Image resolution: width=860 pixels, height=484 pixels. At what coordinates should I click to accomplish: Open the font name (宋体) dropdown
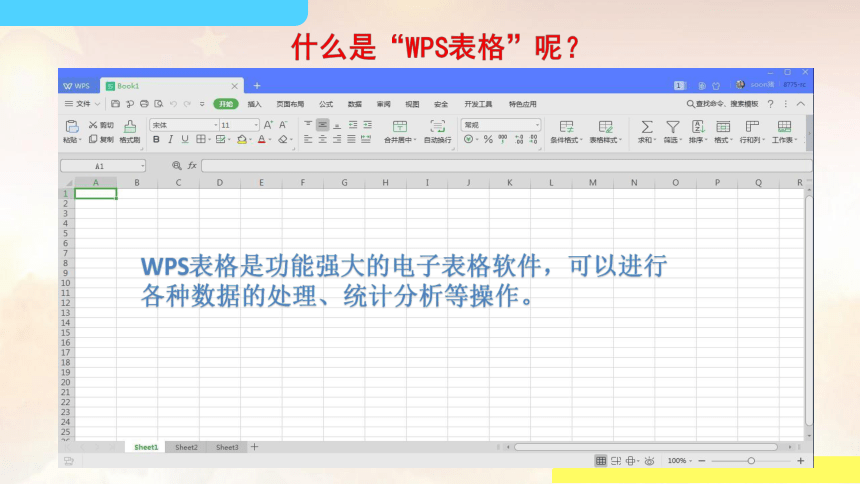[216, 125]
